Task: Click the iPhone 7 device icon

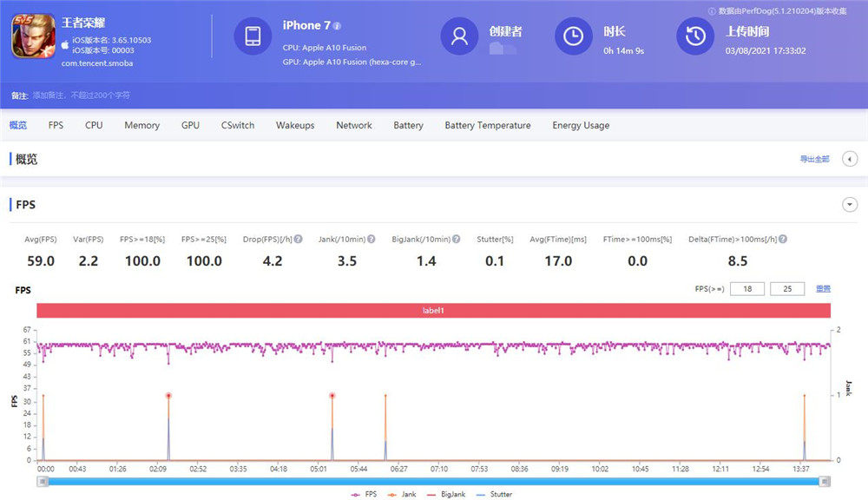Action: tap(253, 36)
